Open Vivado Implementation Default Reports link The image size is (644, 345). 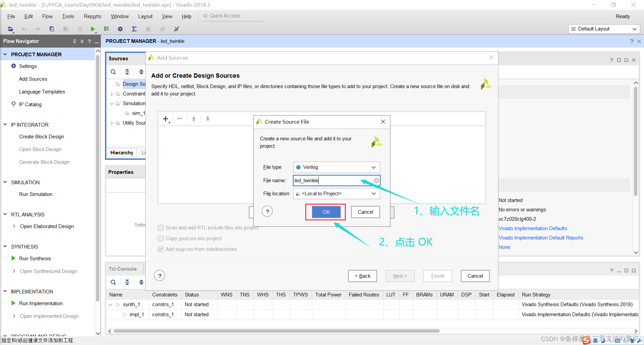pos(541,238)
